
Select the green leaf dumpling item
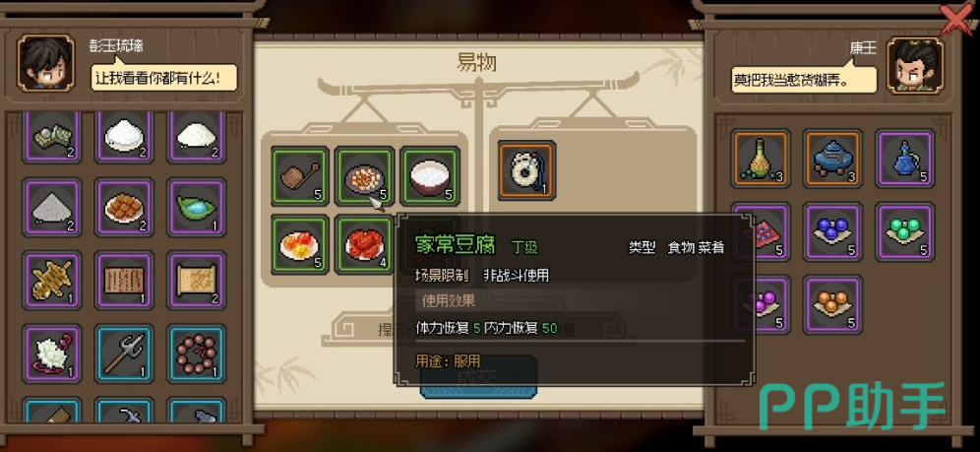pyautogui.click(x=196, y=207)
